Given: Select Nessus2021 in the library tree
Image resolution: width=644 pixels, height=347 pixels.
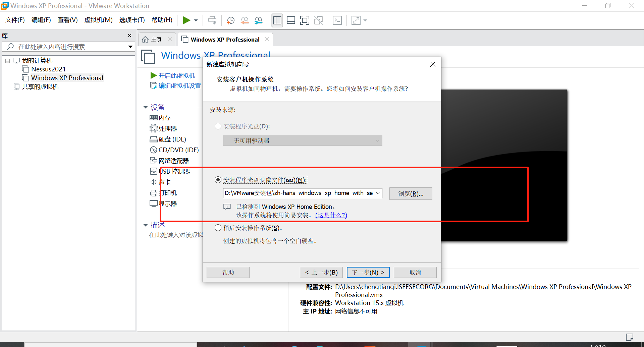Looking at the screenshot, I should [48, 69].
